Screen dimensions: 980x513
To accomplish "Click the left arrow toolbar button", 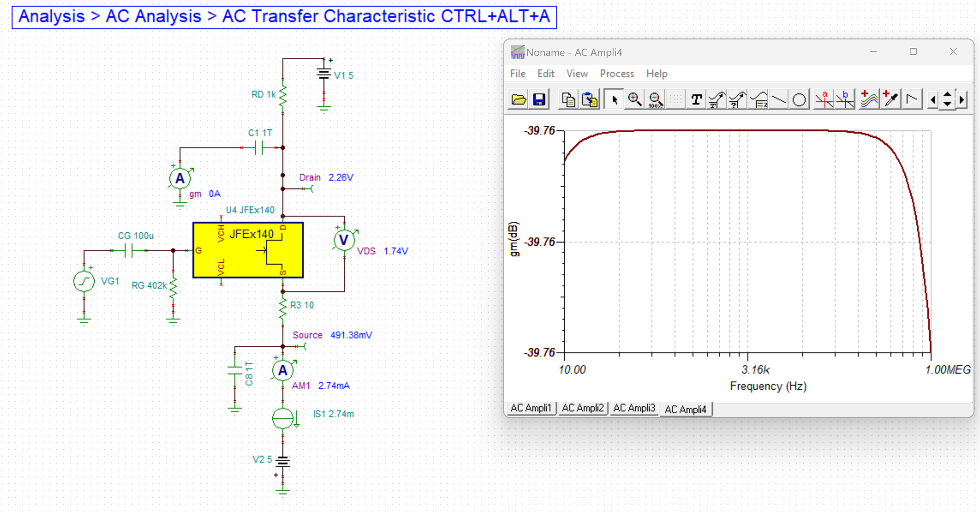I will click(x=933, y=99).
